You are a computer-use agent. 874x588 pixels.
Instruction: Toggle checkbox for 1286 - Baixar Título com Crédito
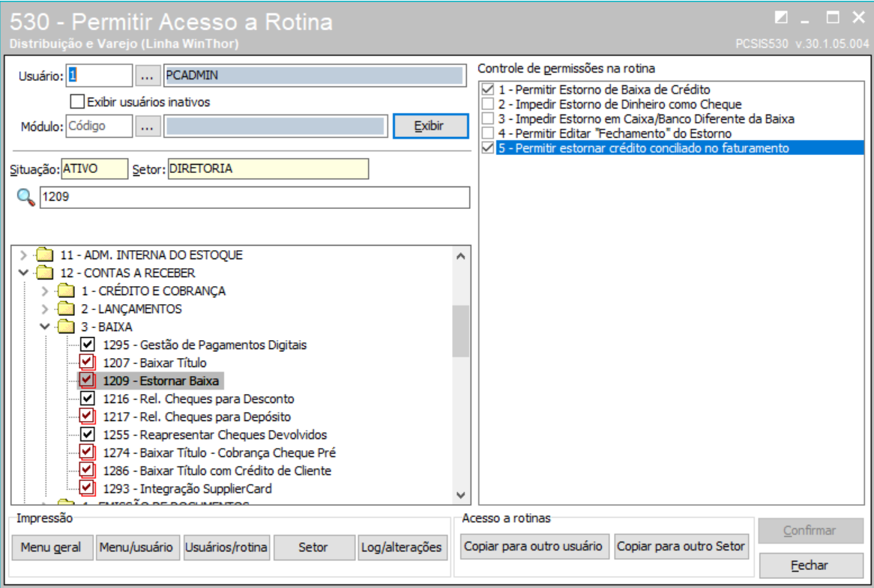click(x=87, y=470)
